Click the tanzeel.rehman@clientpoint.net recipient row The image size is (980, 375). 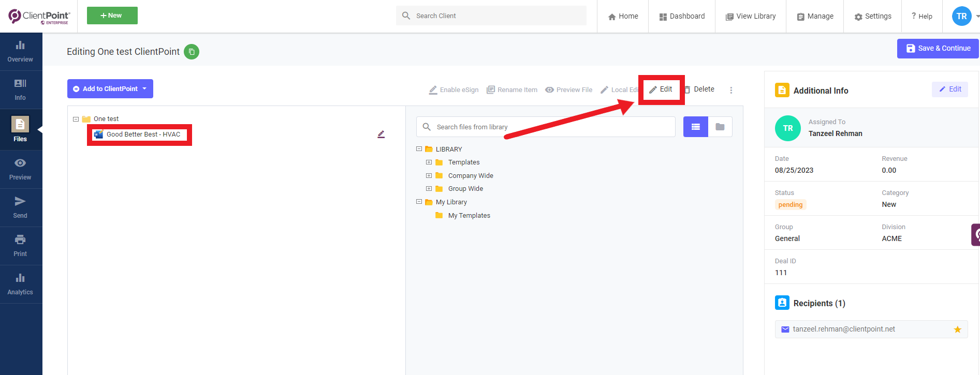click(x=871, y=329)
